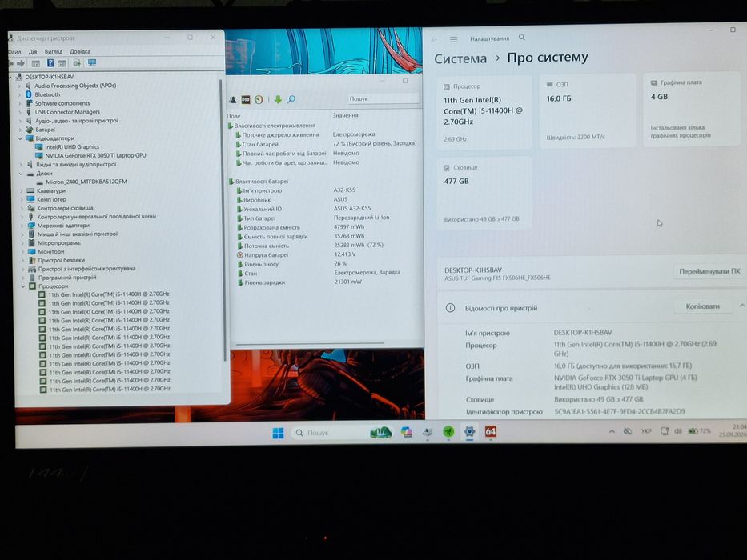Collapse the Відеоадаптери node
Image resolution: width=747 pixels, height=560 pixels.
(20, 138)
